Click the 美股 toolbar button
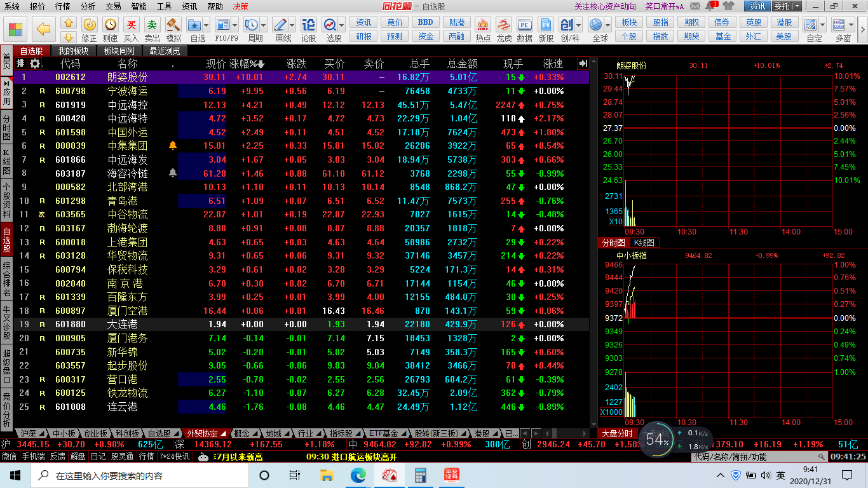The height and width of the screenshot is (488, 868). click(x=784, y=36)
